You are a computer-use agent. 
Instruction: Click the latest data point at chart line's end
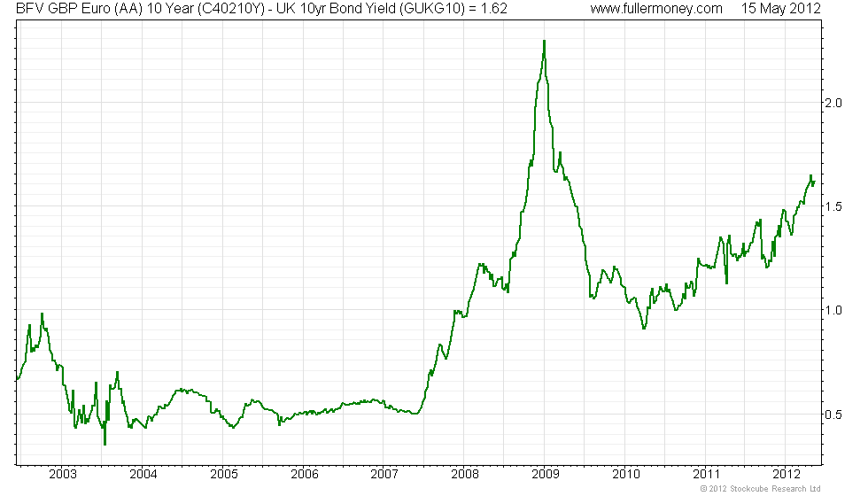click(x=814, y=182)
